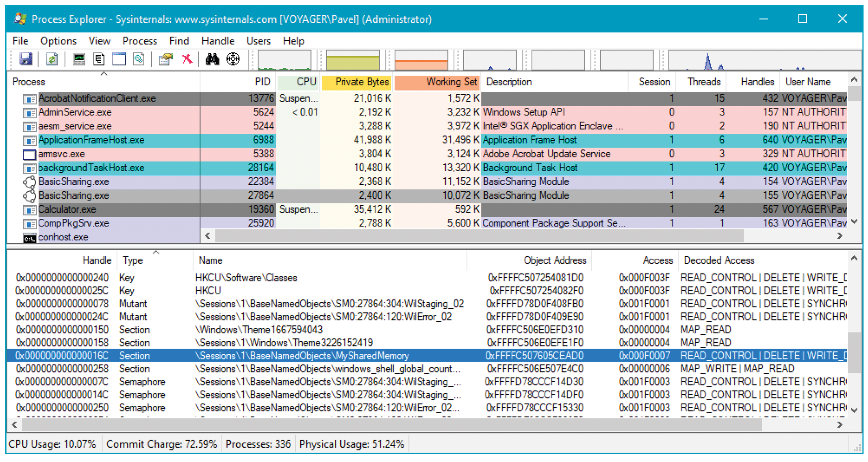This screenshot has width=868, height=462.
Task: Click the conhost.exe console icon
Action: tap(29, 238)
